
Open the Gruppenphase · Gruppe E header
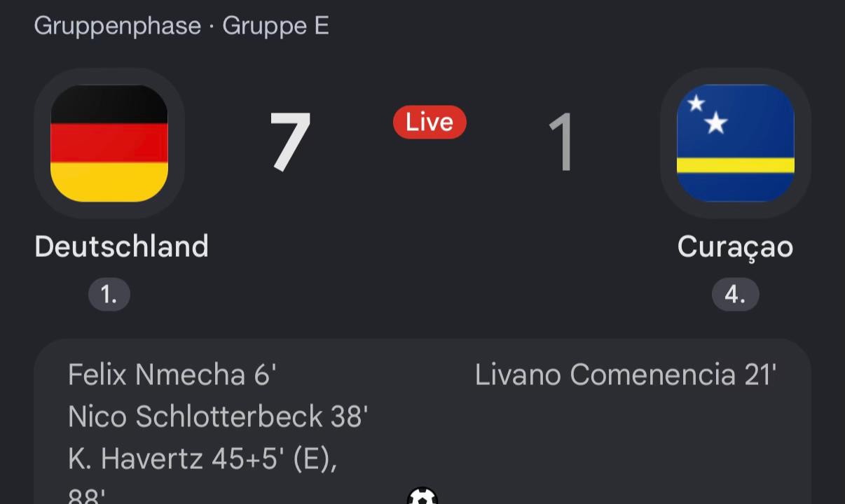click(x=181, y=26)
